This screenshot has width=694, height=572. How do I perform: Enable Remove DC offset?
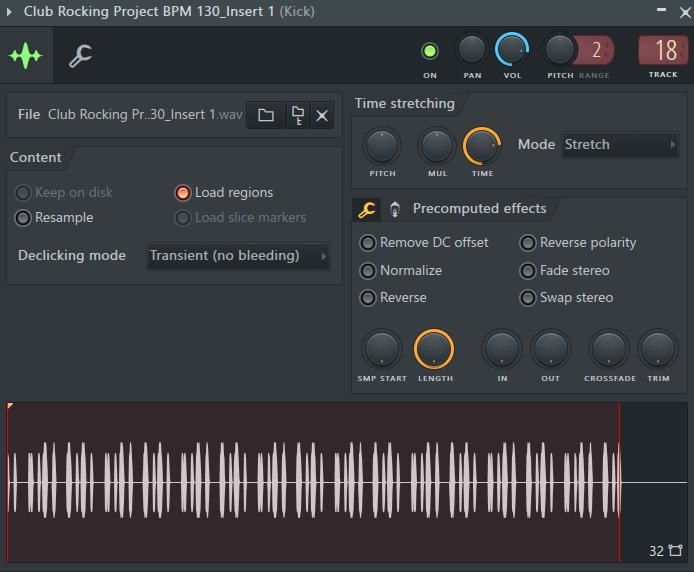[424, 243]
